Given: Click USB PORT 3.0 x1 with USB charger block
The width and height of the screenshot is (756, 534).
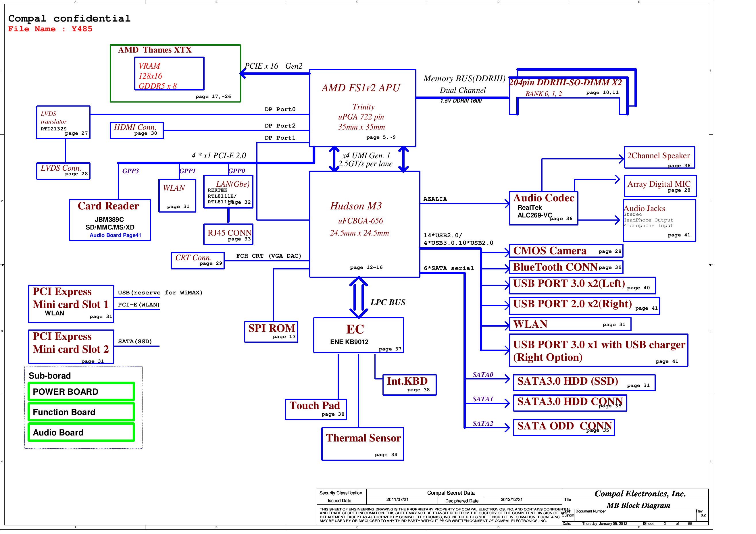Looking at the screenshot, I should pos(599,351).
